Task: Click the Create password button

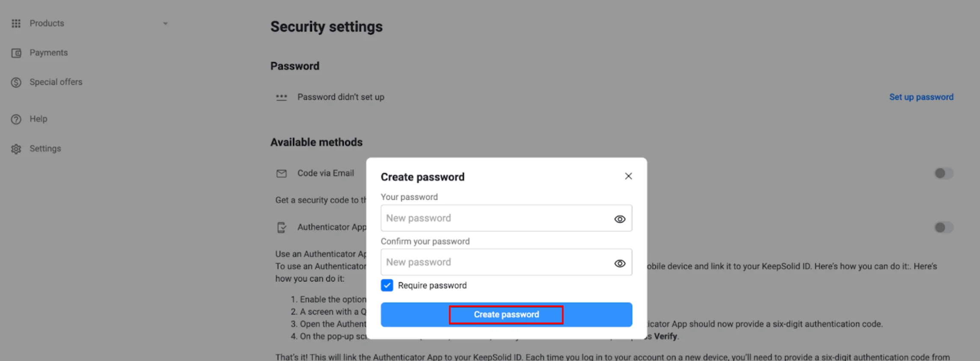Action: pyautogui.click(x=506, y=315)
